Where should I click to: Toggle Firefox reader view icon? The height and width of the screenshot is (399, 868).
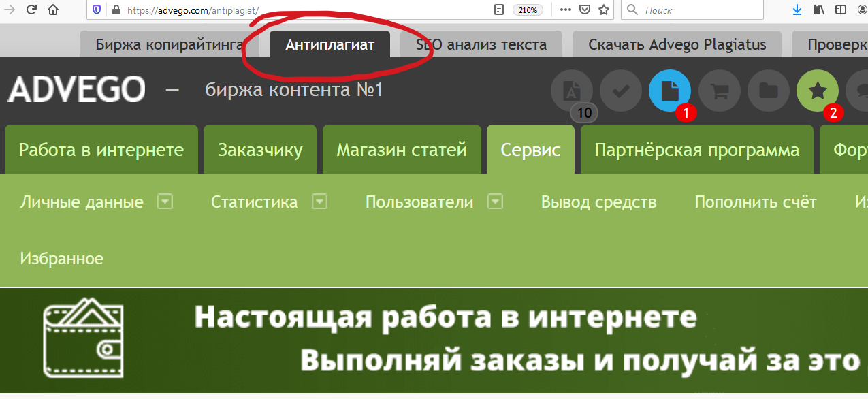point(499,10)
